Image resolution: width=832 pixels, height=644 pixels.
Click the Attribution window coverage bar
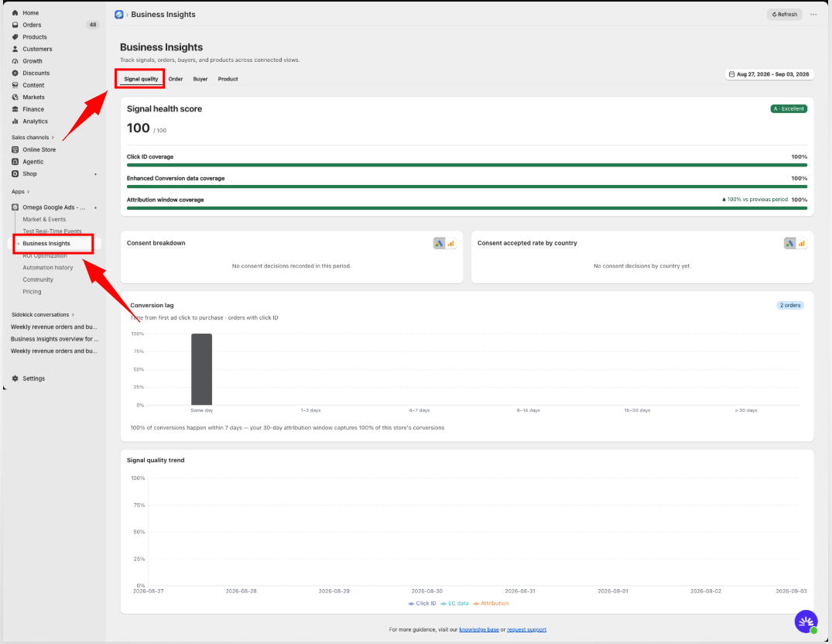pyautogui.click(x=467, y=208)
